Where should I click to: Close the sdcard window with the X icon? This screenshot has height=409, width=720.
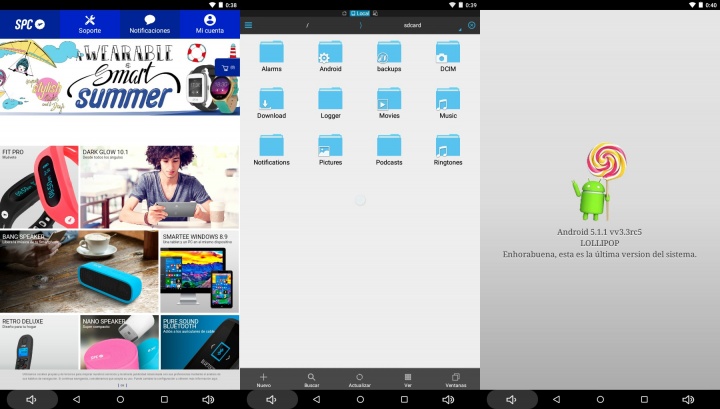point(472,25)
